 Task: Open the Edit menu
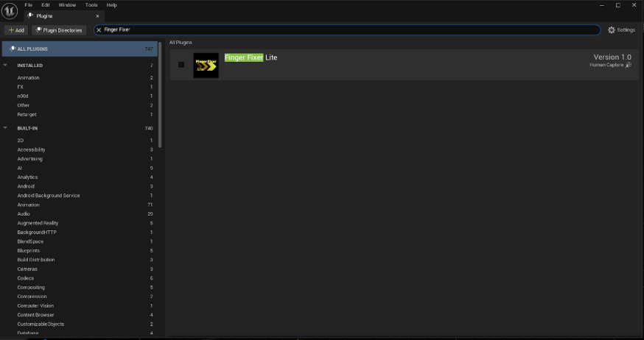46,5
